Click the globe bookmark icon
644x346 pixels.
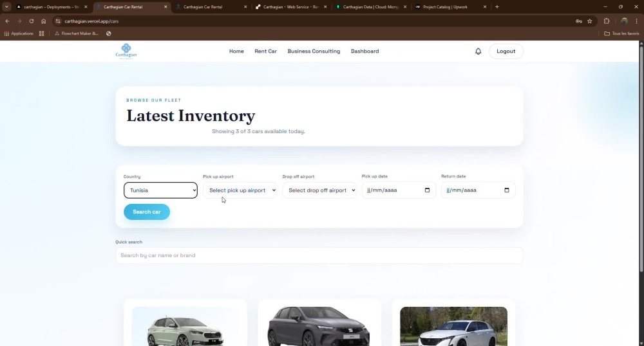[108, 33]
